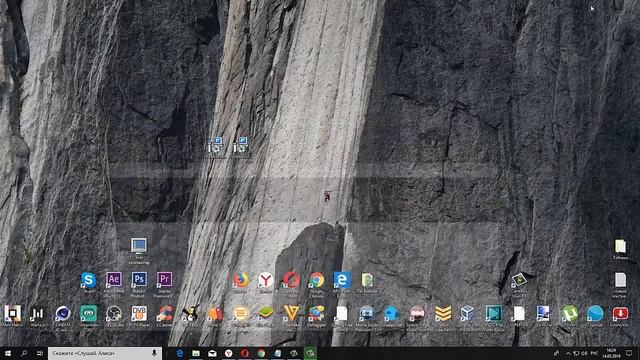
Task: Open the orange price-tags desktop shortcut
Action: coord(215,313)
